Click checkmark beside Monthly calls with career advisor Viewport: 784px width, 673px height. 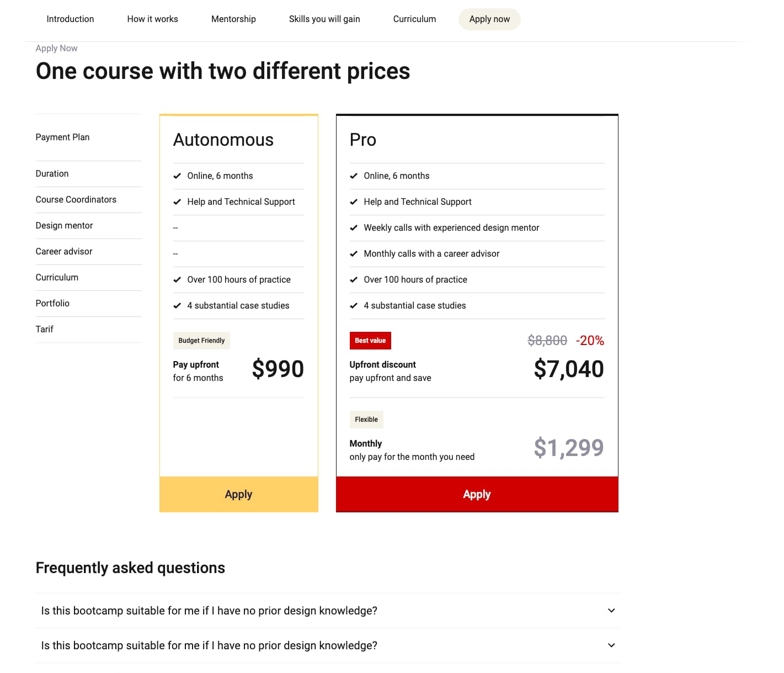coord(354,254)
